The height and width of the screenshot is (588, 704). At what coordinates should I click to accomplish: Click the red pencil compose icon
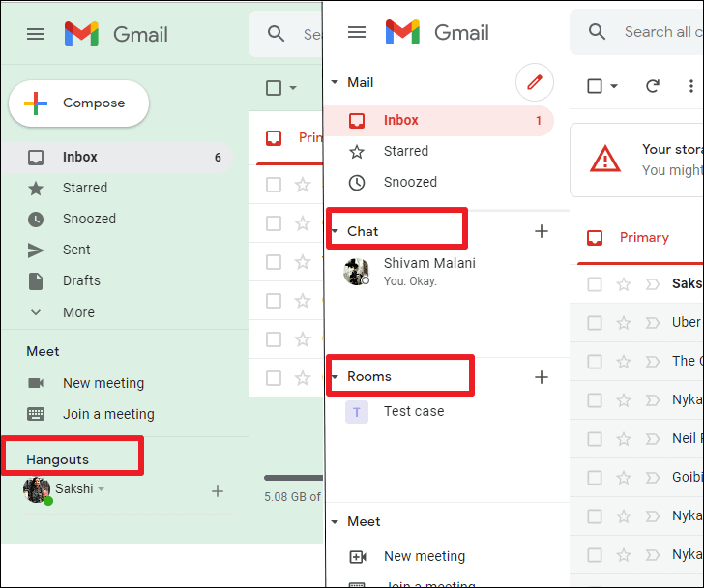pyautogui.click(x=534, y=82)
